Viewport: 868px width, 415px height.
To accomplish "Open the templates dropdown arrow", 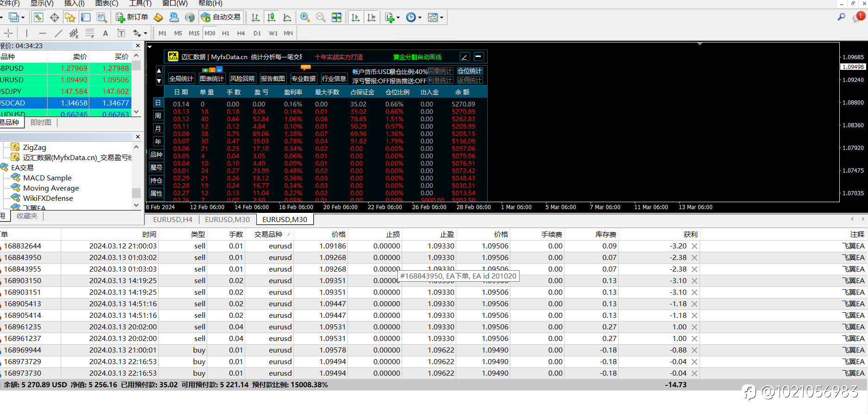I will tap(442, 18).
